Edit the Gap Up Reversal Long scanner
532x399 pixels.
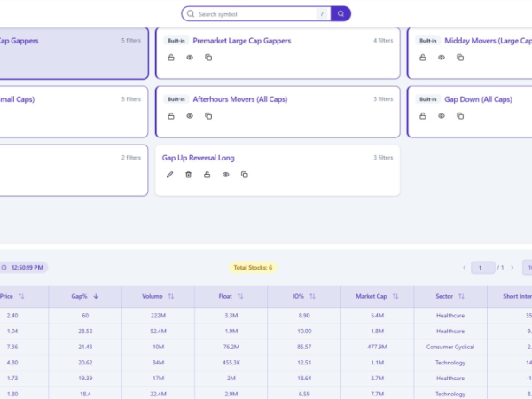click(x=170, y=175)
